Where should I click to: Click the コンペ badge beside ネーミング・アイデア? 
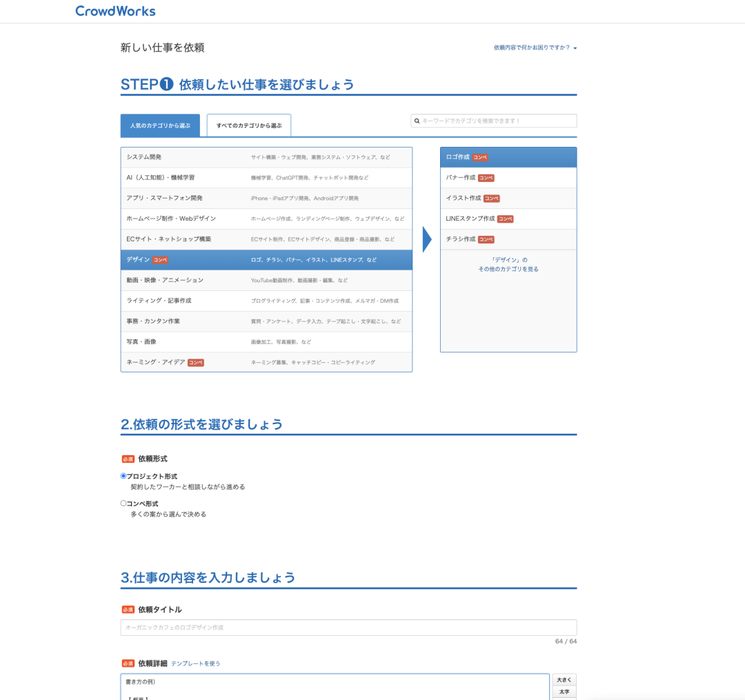(196, 362)
